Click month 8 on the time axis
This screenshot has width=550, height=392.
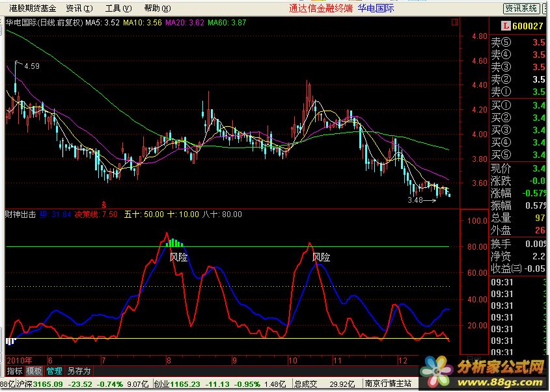click(x=169, y=361)
